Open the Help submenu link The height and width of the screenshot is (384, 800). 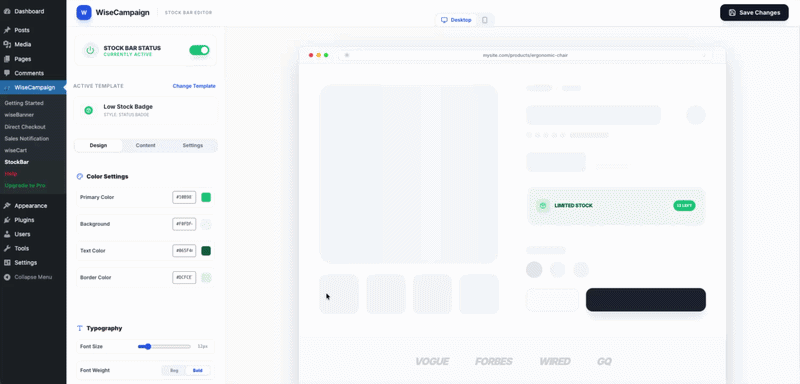[x=11, y=174]
